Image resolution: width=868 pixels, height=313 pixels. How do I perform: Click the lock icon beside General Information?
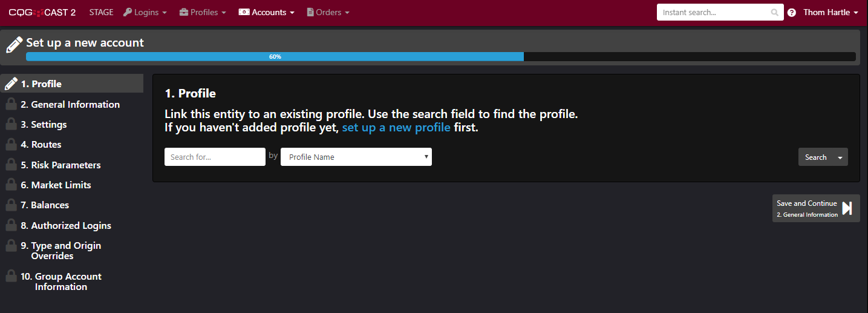click(11, 104)
